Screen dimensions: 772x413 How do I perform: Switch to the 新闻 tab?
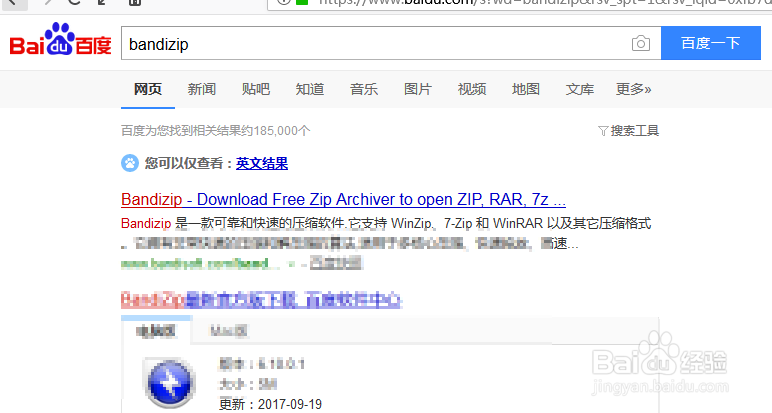point(201,89)
